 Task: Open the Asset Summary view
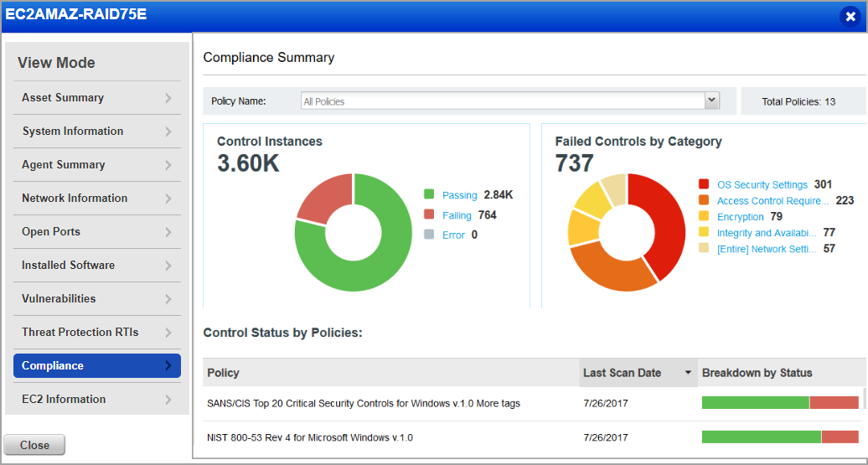tap(97, 98)
